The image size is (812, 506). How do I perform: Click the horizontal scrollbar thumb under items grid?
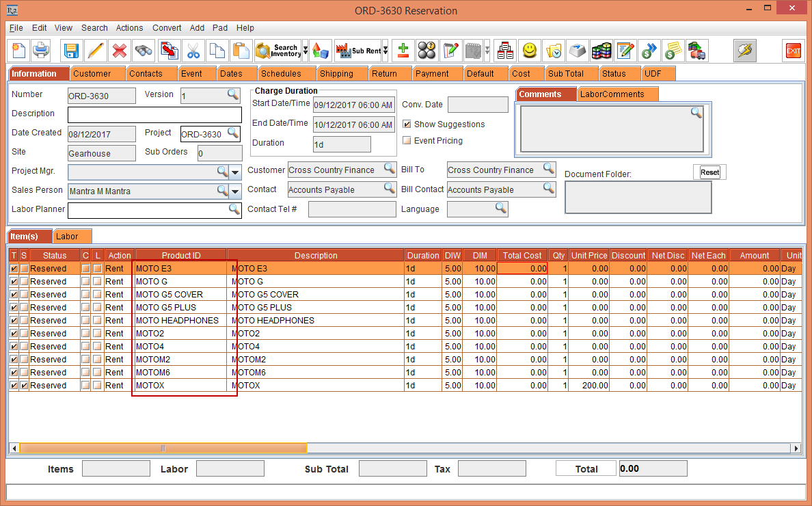pos(163,449)
